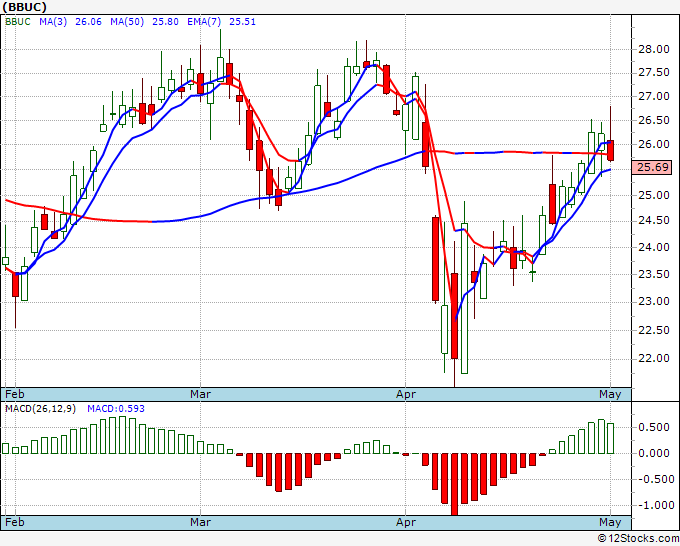Select the MA(50) value 25.80
The width and height of the screenshot is (680, 546).
165,22
